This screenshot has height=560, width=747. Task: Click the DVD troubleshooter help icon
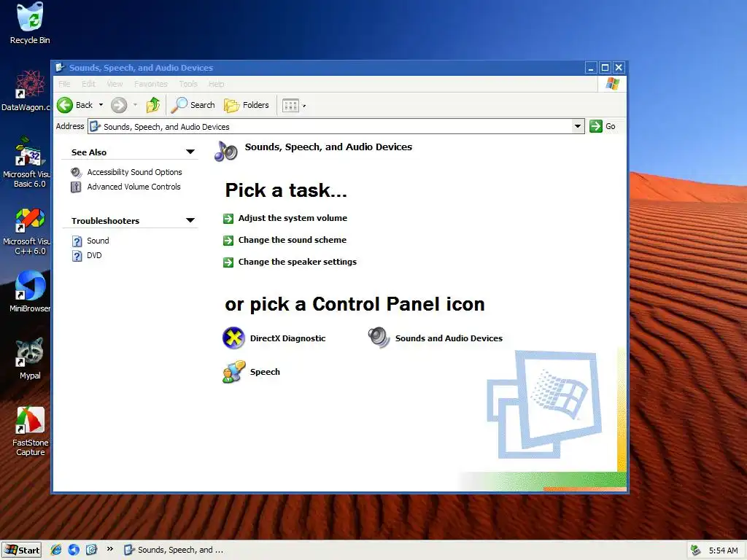(x=77, y=256)
